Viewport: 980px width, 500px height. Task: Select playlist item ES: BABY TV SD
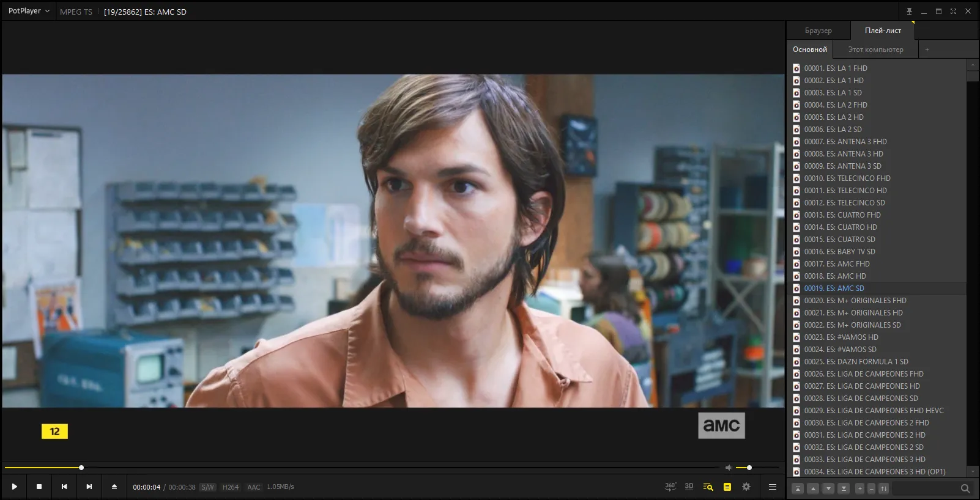pos(877,252)
